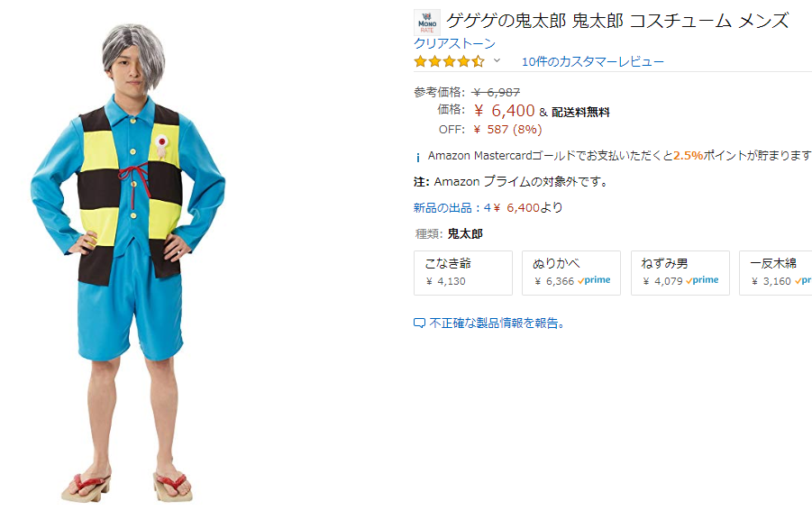Select the ねずみ男 variation option
812x510 pixels.
tap(680, 273)
